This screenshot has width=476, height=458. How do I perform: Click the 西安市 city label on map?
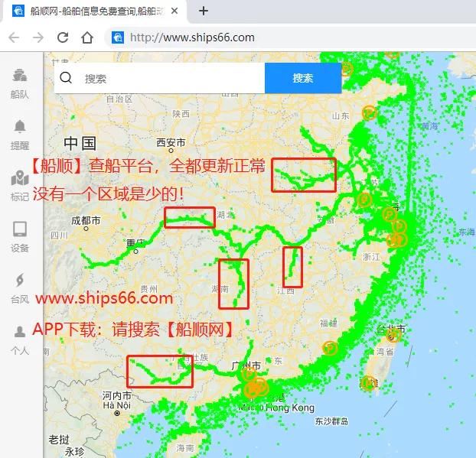[x=171, y=142]
